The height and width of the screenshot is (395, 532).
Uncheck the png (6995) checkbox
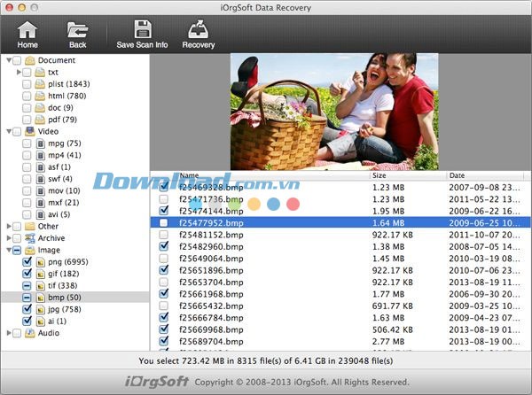coord(27,262)
